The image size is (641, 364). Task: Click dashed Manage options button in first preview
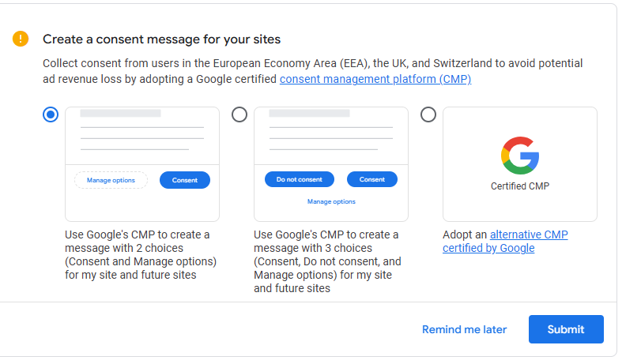pos(111,180)
